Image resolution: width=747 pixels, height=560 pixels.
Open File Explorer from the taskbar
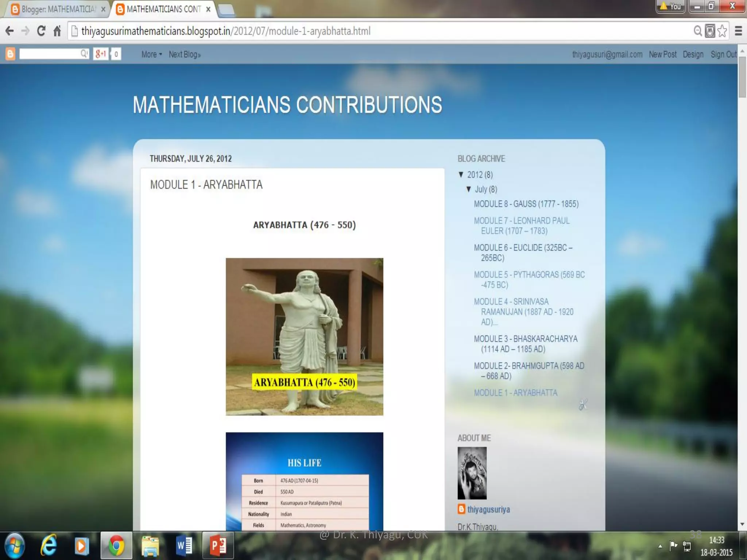150,546
